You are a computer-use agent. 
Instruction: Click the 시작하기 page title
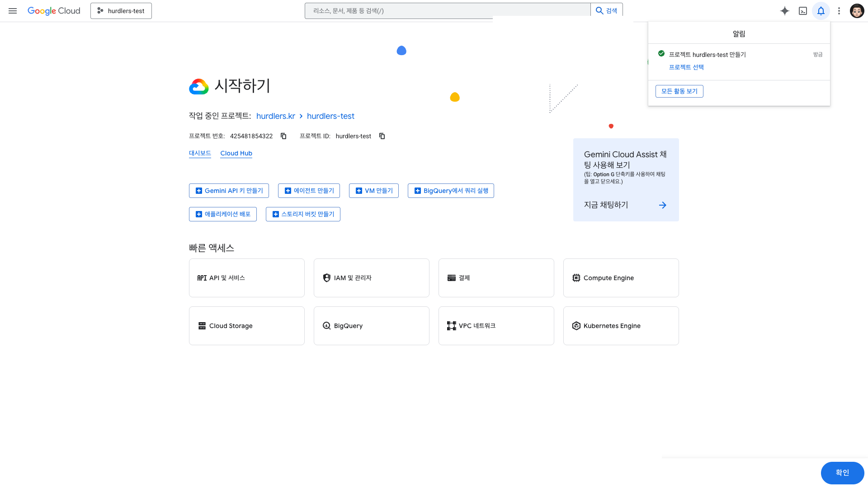pos(242,86)
